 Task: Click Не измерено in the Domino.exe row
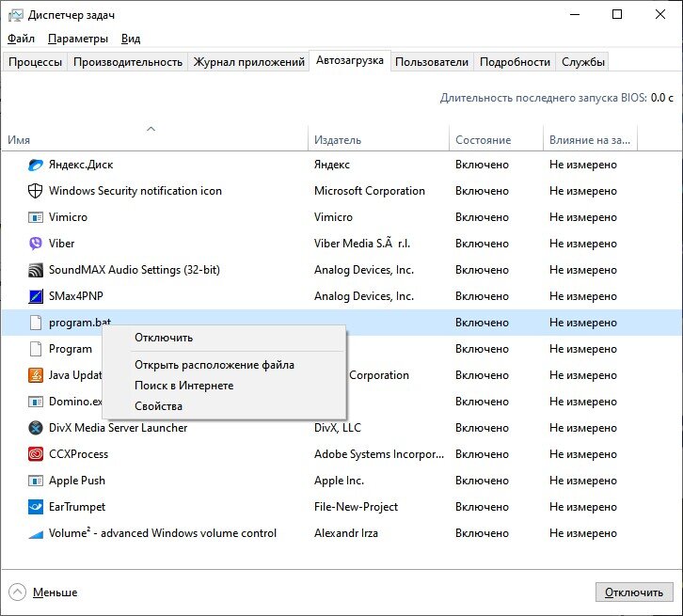(583, 402)
